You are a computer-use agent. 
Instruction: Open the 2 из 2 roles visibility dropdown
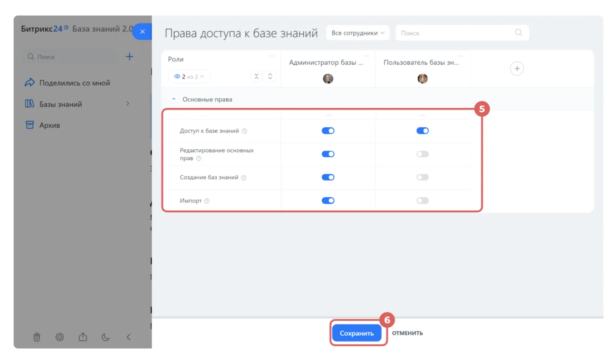click(x=189, y=77)
